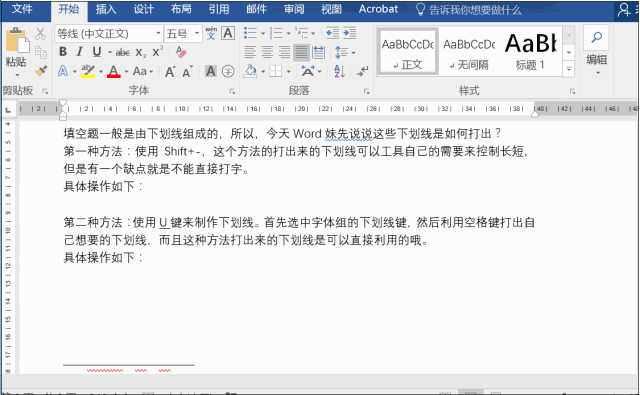Switch to the 插入 tab
Image resolution: width=640 pixels, height=395 pixels.
[x=106, y=9]
